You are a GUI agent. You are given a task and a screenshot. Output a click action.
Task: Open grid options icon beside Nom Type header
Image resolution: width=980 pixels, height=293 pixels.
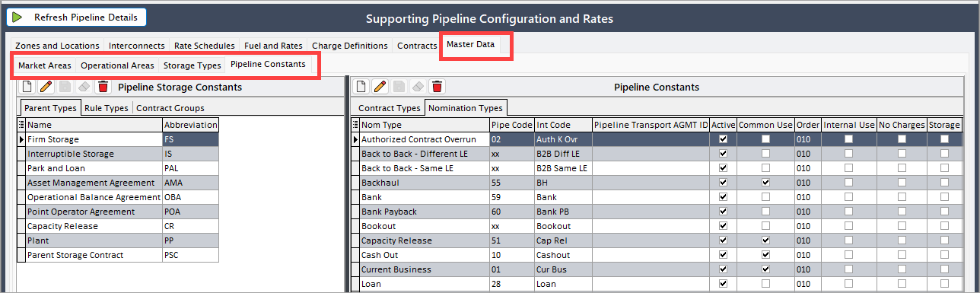click(x=355, y=125)
